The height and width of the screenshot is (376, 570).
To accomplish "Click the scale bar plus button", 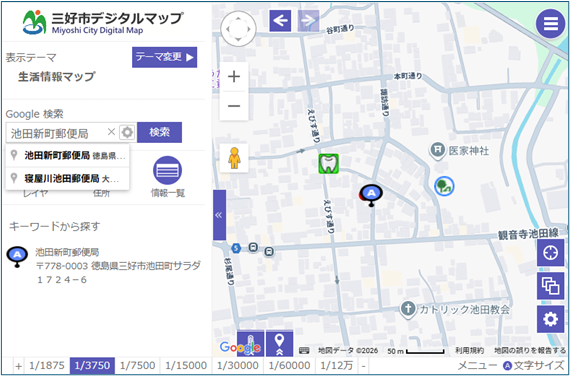I will [x=19, y=366].
